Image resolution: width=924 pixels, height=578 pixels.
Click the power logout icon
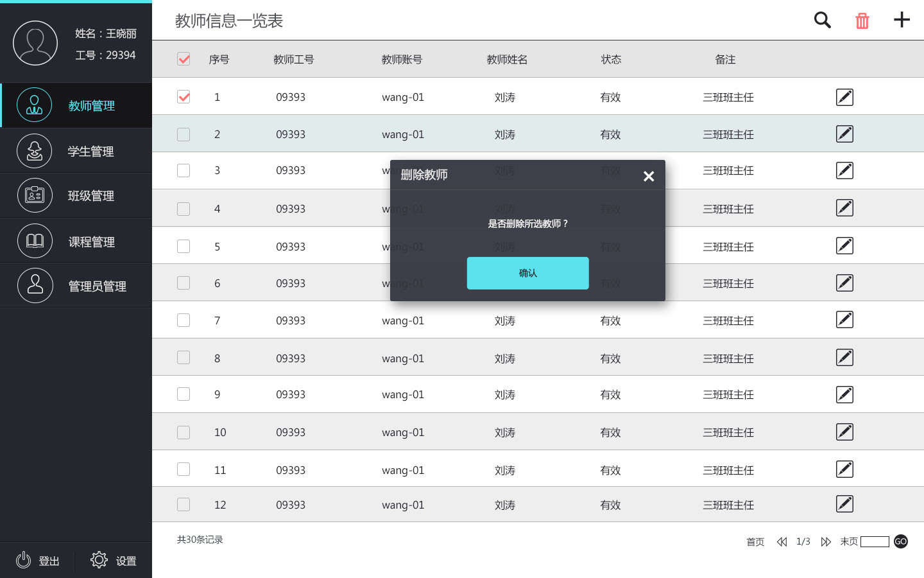tap(23, 560)
